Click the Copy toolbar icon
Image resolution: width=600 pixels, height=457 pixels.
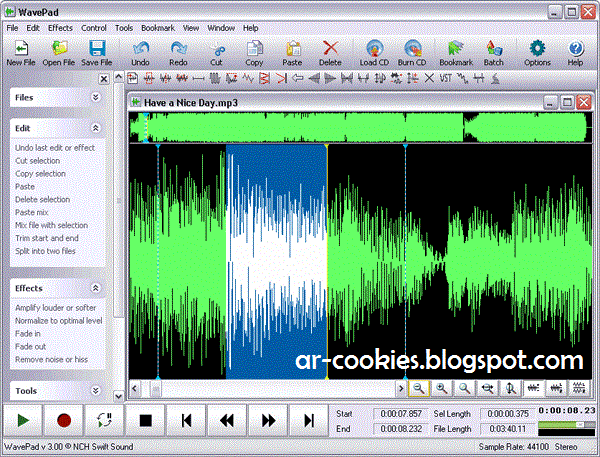pos(254,53)
